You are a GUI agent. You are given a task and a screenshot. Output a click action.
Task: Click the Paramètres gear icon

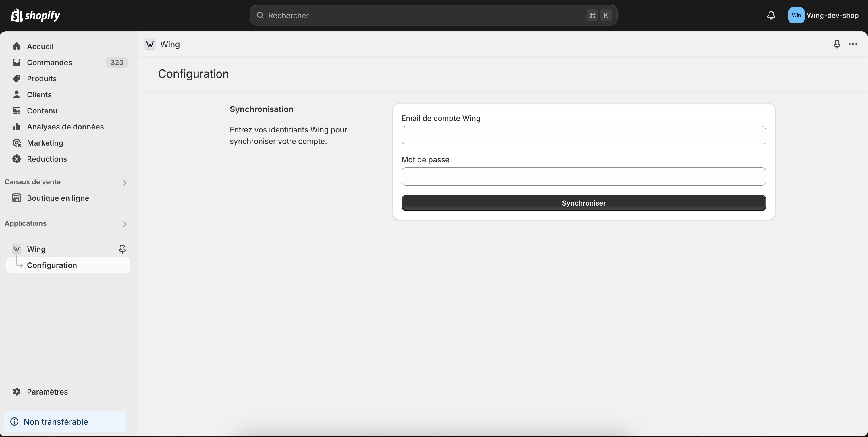pyautogui.click(x=16, y=392)
